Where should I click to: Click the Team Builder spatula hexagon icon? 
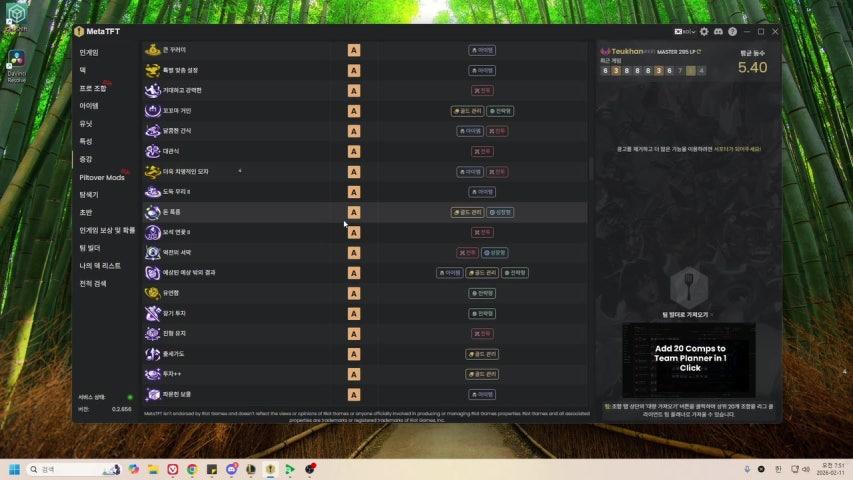[x=689, y=287]
